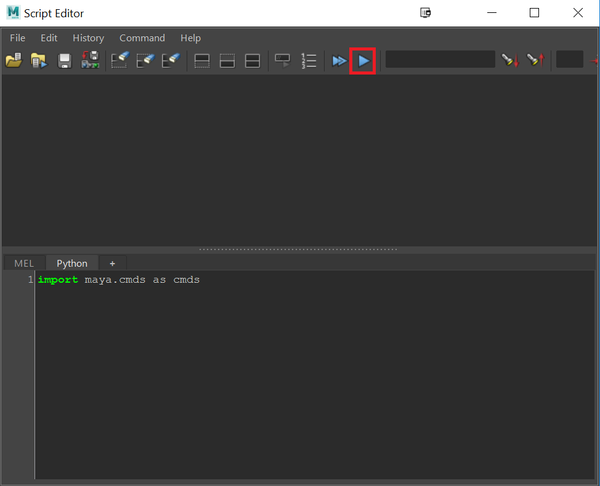600x486 pixels.
Task: Maximize the Script Editor window
Action: [x=534, y=13]
